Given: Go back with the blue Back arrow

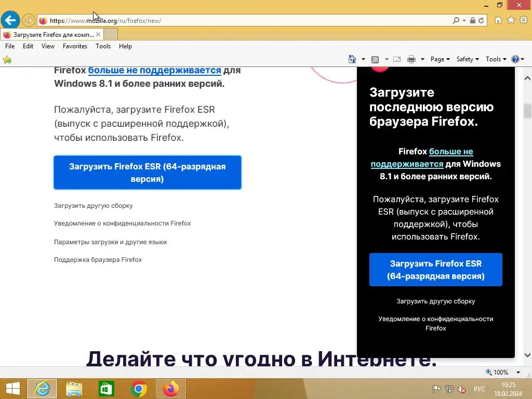Looking at the screenshot, I should (10, 20).
